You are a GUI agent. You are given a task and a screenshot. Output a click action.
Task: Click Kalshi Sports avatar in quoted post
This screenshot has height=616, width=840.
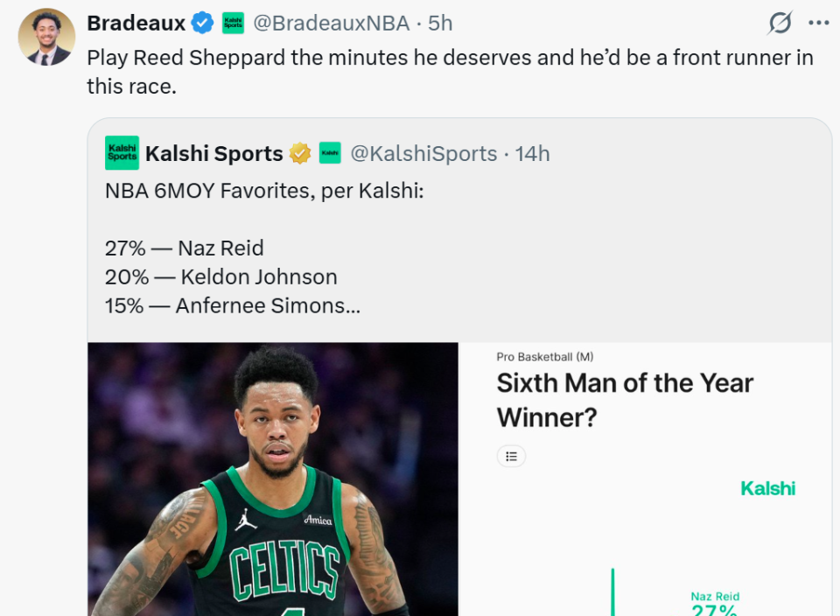point(122,153)
